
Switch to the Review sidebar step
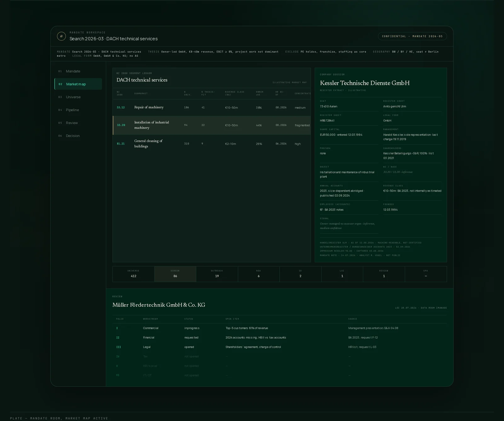pos(78,123)
